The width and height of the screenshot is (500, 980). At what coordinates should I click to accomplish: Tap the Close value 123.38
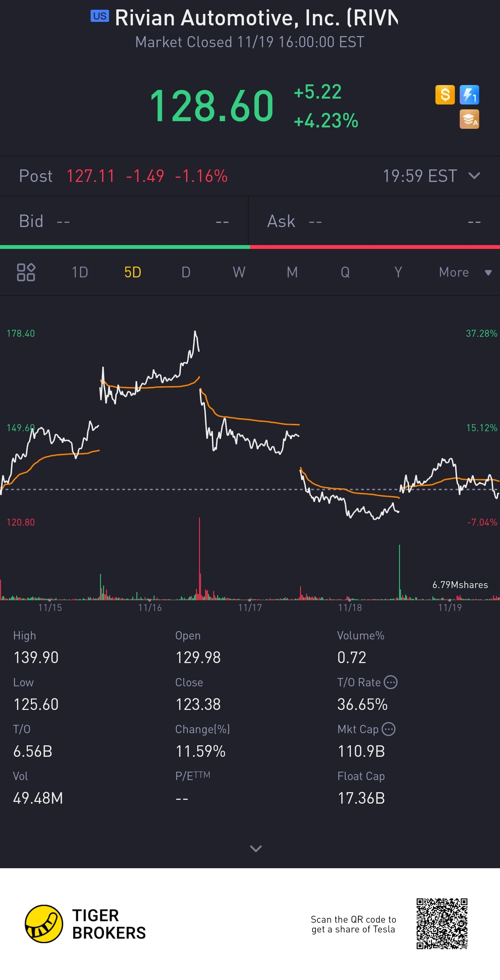pyautogui.click(x=198, y=704)
